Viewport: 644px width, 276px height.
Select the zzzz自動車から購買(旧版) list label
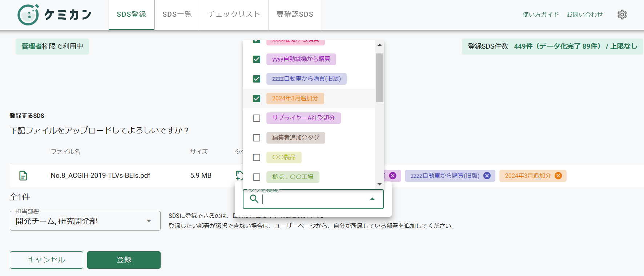[x=306, y=79]
